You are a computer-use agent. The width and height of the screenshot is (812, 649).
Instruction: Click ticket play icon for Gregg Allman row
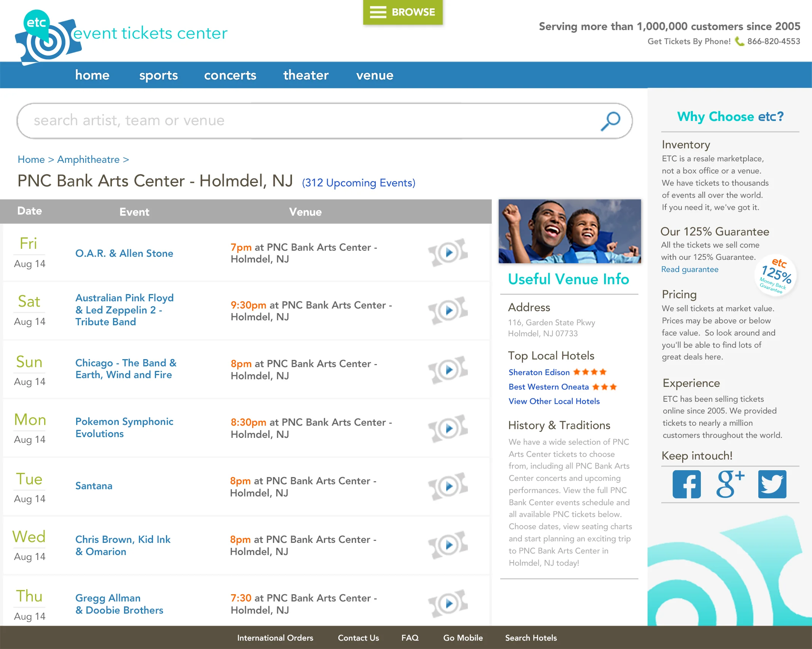448,603
